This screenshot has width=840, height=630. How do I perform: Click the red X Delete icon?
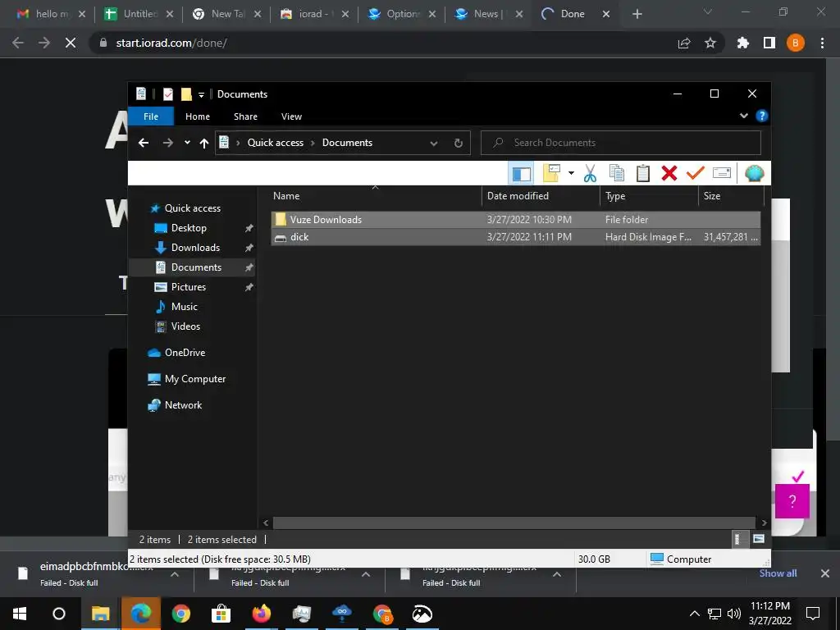[669, 174]
